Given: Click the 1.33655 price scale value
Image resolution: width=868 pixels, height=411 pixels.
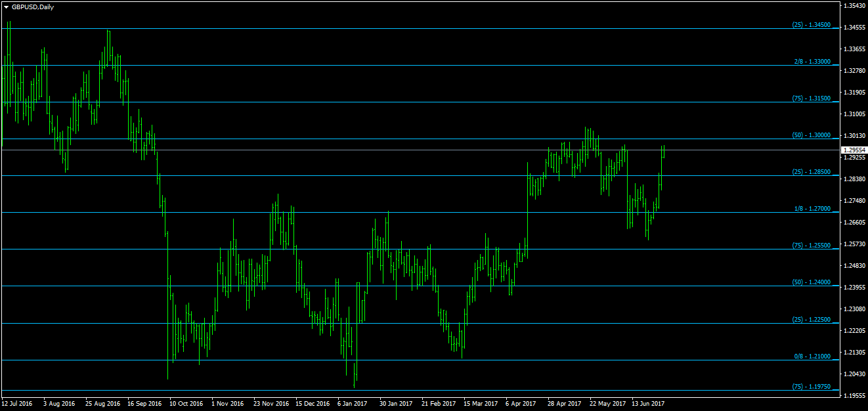Looking at the screenshot, I should click(853, 49).
